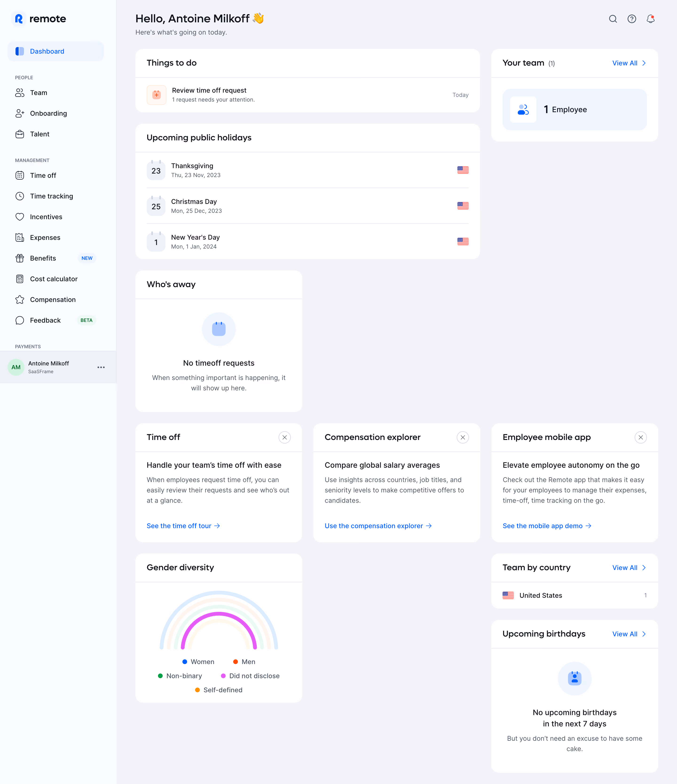Go to Cost calculator page

coord(56,279)
